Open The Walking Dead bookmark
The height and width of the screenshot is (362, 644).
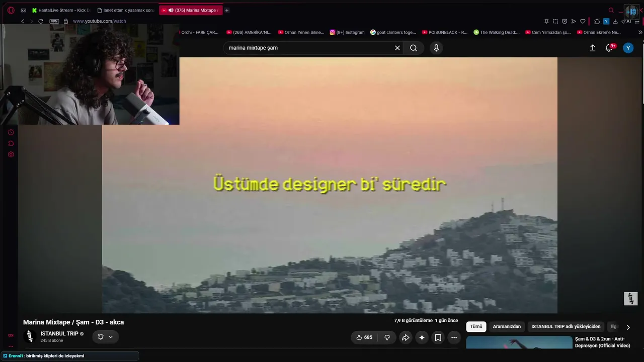[x=497, y=32]
